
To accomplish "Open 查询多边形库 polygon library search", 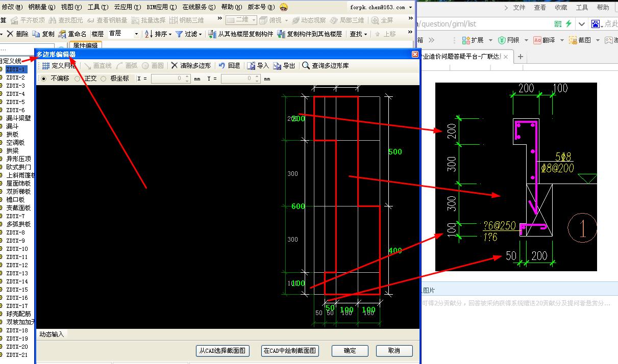I will pyautogui.click(x=326, y=66).
